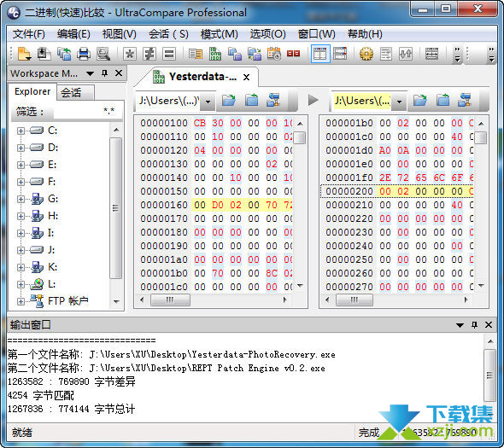
Task: Open the left file path dropdown
Action: (208, 102)
